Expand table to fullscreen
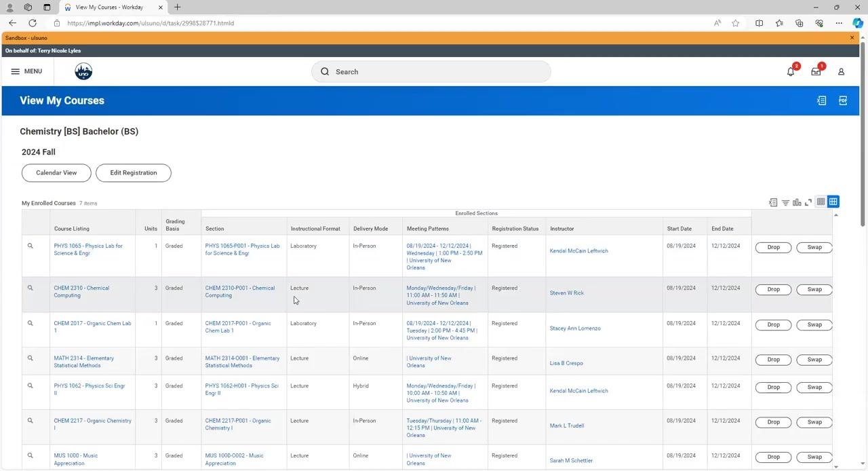This screenshot has width=868, height=471. 808,202
